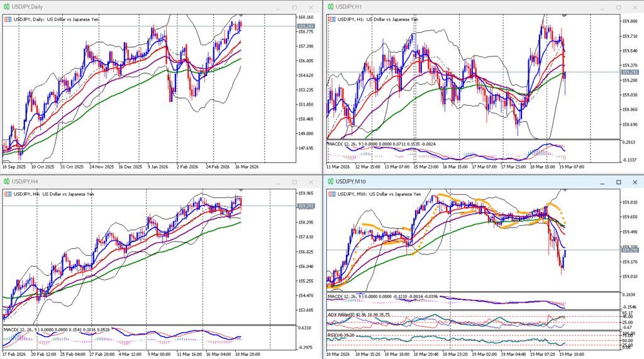Click the chart shift triangle on the Daily chart

tap(240, 15)
